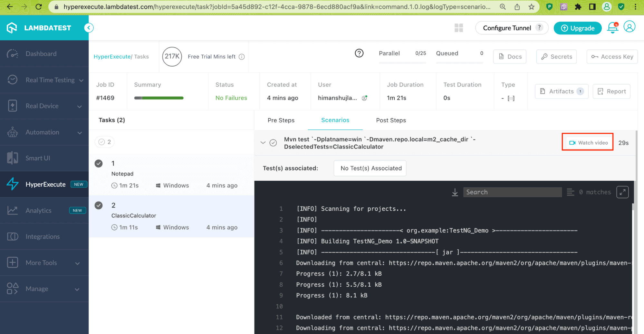Image resolution: width=644 pixels, height=334 pixels.
Task: Switch to the Pre Steps tab
Action: pos(281,120)
